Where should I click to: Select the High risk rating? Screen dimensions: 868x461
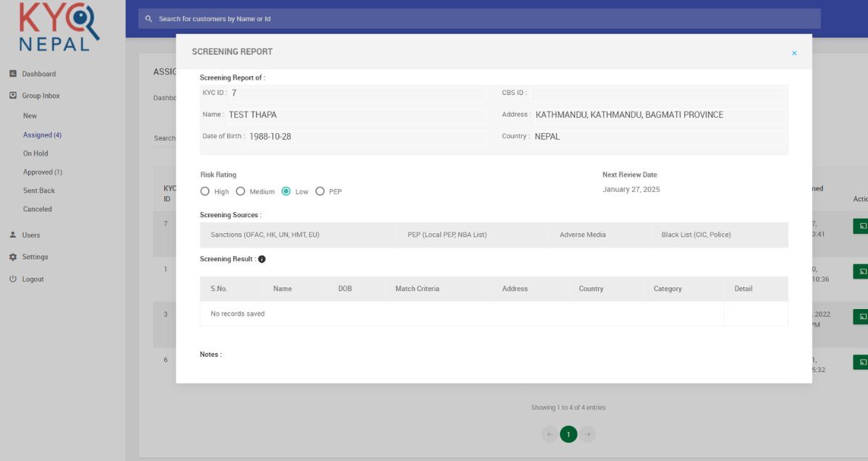[x=205, y=192]
